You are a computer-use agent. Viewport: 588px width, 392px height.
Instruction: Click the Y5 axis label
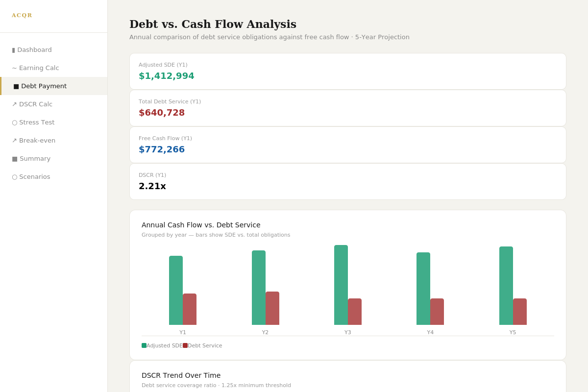[x=513, y=332]
